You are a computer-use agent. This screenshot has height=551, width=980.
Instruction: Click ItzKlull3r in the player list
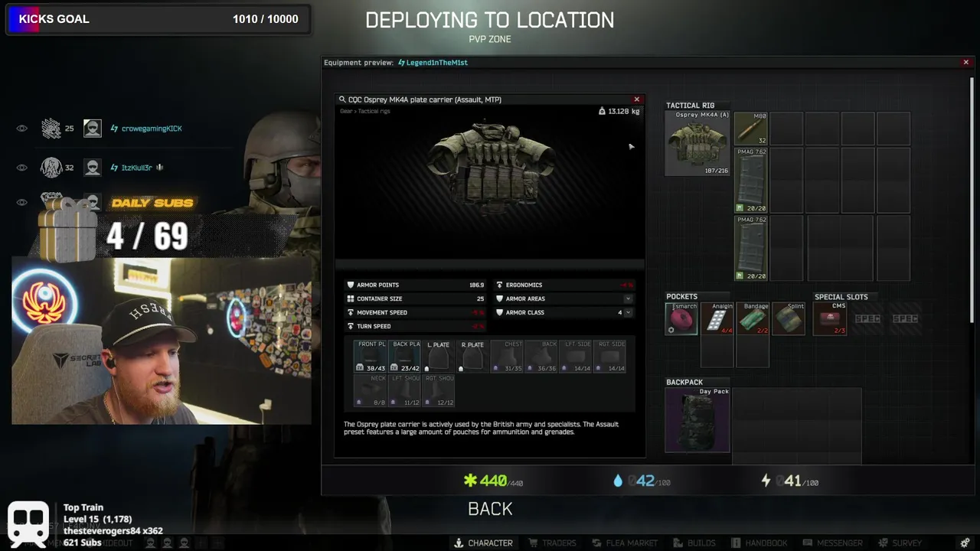tap(137, 168)
